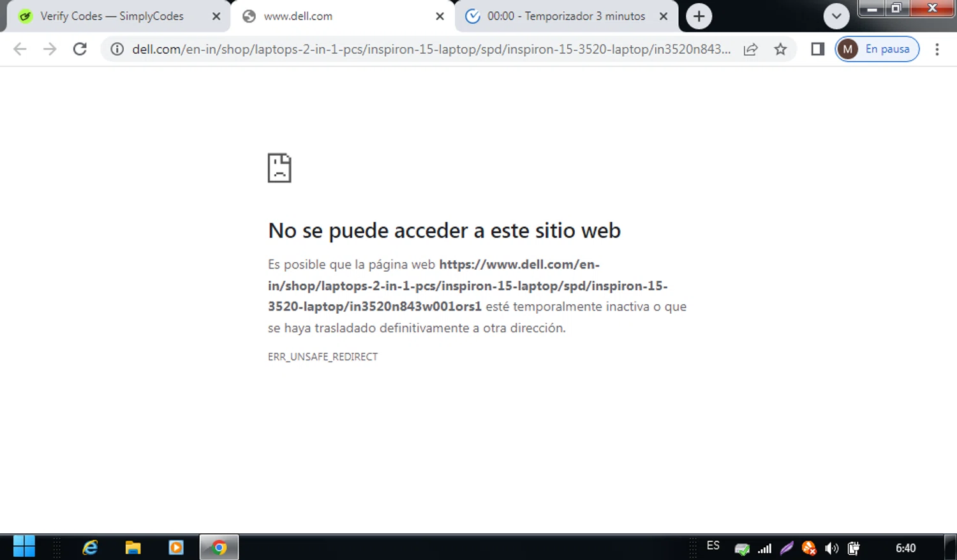Screen dimensions: 957x560
Task: Click the back navigation arrow
Action: pos(20,49)
